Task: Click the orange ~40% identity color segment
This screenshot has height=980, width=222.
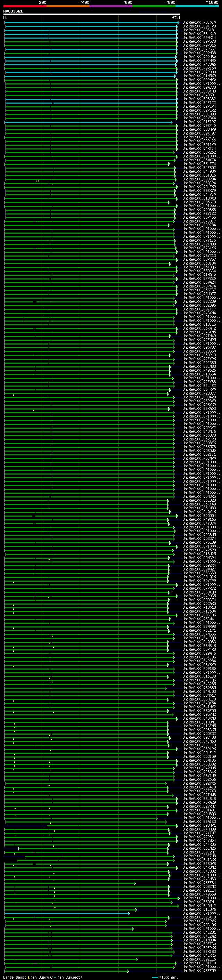Action: click(x=68, y=6)
